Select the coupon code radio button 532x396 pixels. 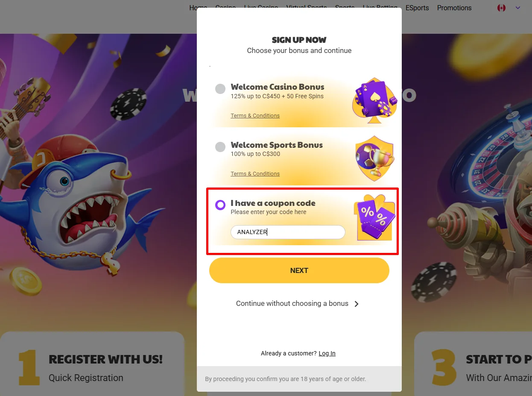click(x=220, y=205)
